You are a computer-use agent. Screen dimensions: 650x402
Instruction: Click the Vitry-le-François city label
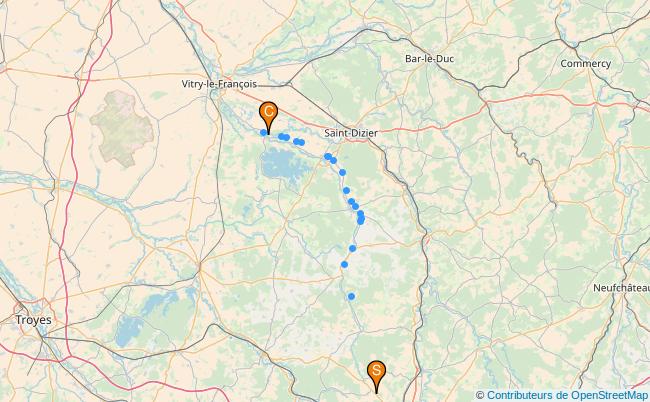[219, 84]
